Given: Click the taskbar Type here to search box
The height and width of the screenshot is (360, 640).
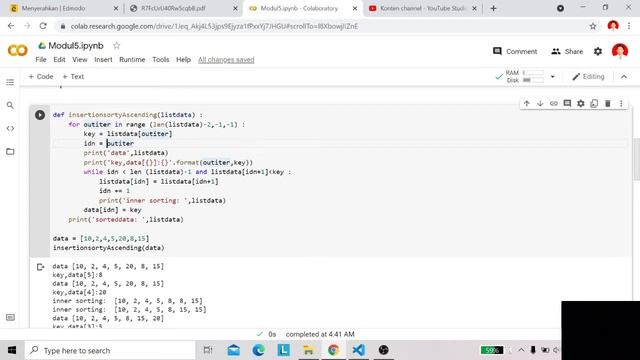Looking at the screenshot, I should pos(110,350).
